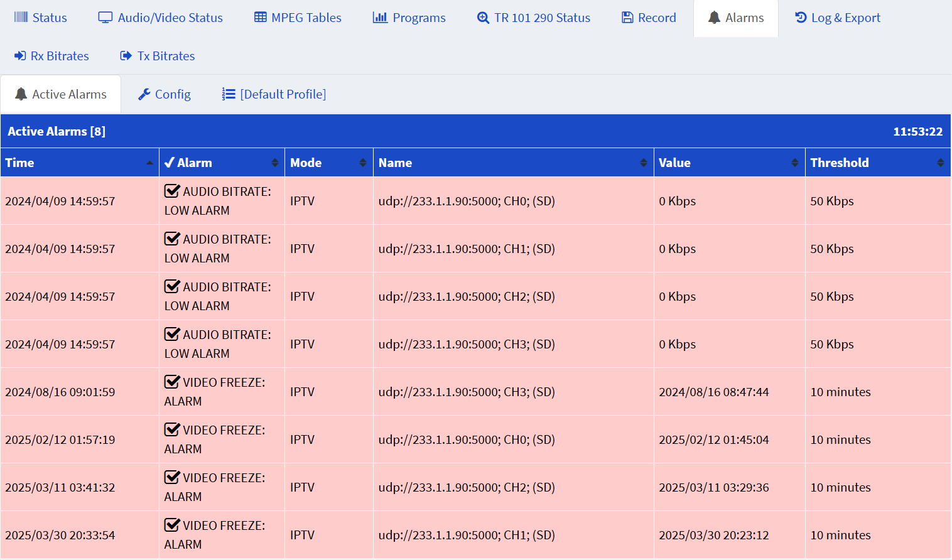The image size is (952, 560).
Task: Toggle checkbox for CH3 Audio Bitrate Low alarm
Action: [x=172, y=334]
